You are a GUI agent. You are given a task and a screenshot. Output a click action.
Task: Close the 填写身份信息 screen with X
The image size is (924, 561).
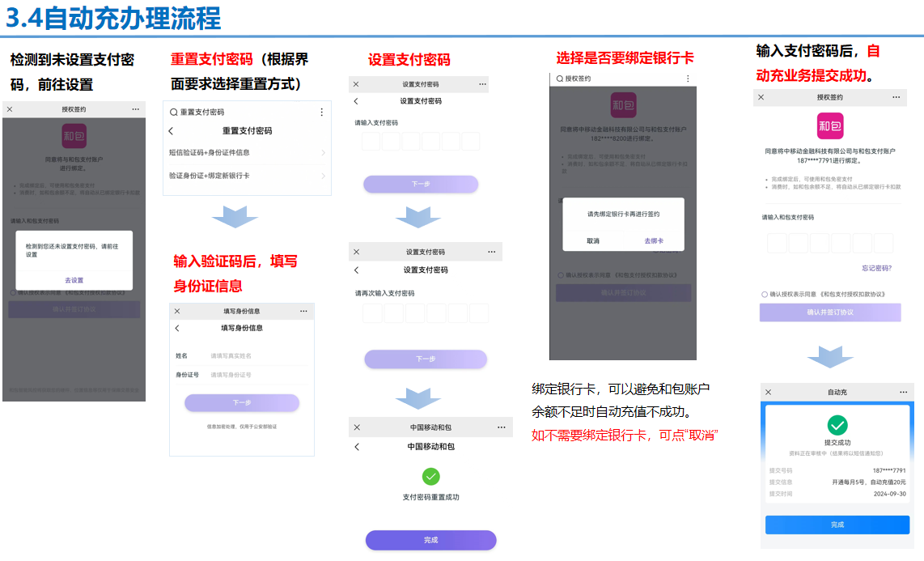177,311
